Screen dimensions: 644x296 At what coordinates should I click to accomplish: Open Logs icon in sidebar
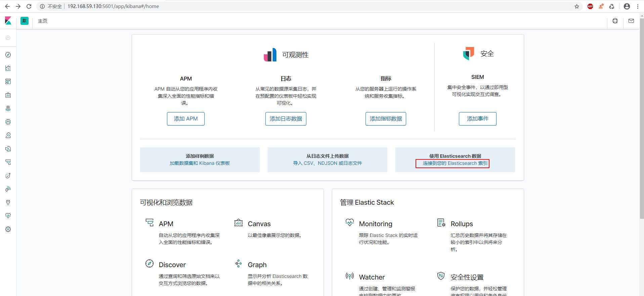[8, 149]
